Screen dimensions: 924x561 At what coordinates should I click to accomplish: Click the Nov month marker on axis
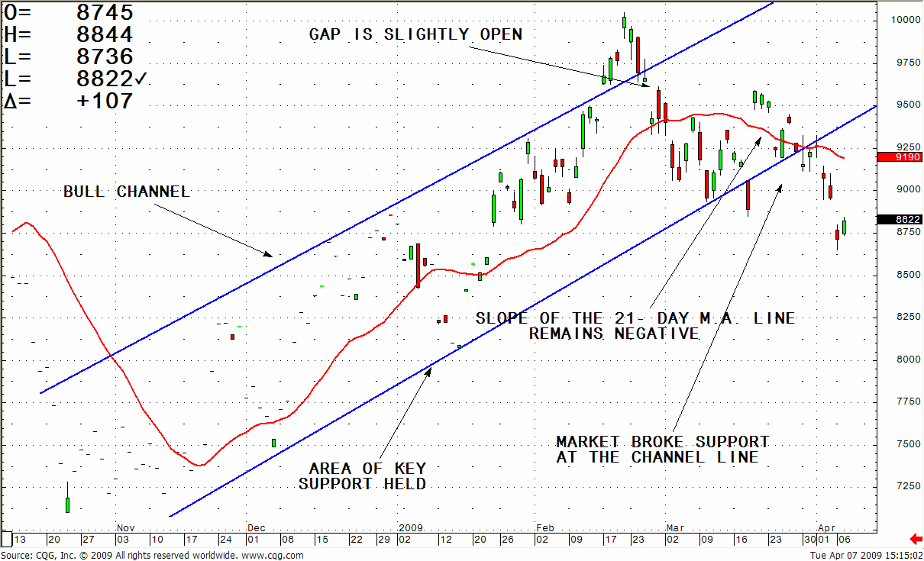tap(125, 527)
